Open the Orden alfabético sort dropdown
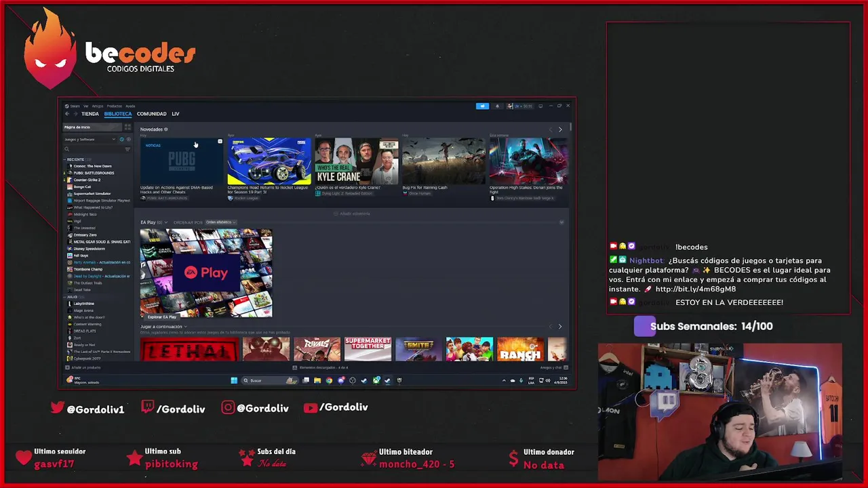 [220, 222]
